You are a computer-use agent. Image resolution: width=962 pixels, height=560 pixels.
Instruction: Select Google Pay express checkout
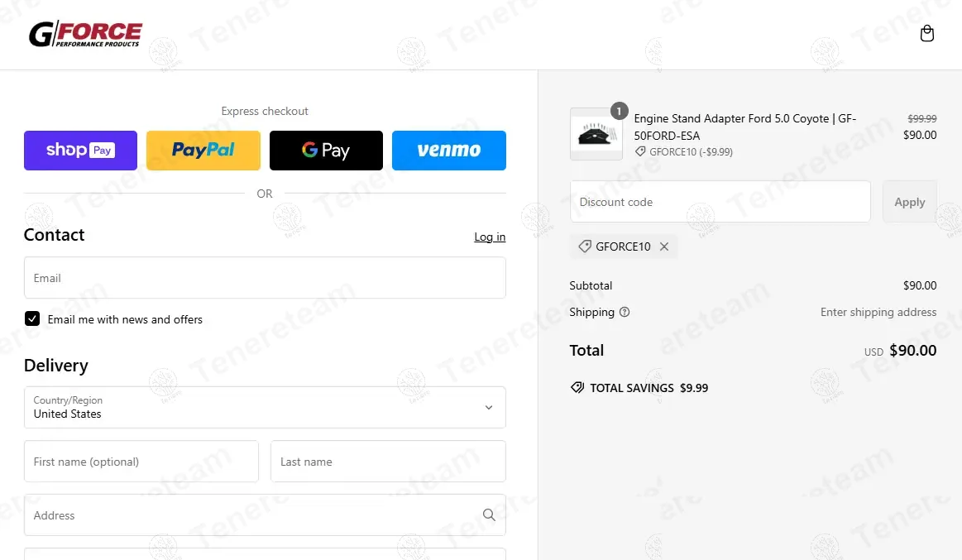[326, 151]
